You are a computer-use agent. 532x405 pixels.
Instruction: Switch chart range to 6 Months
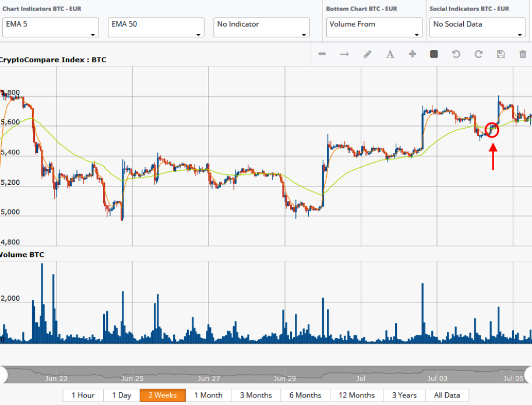(305, 395)
